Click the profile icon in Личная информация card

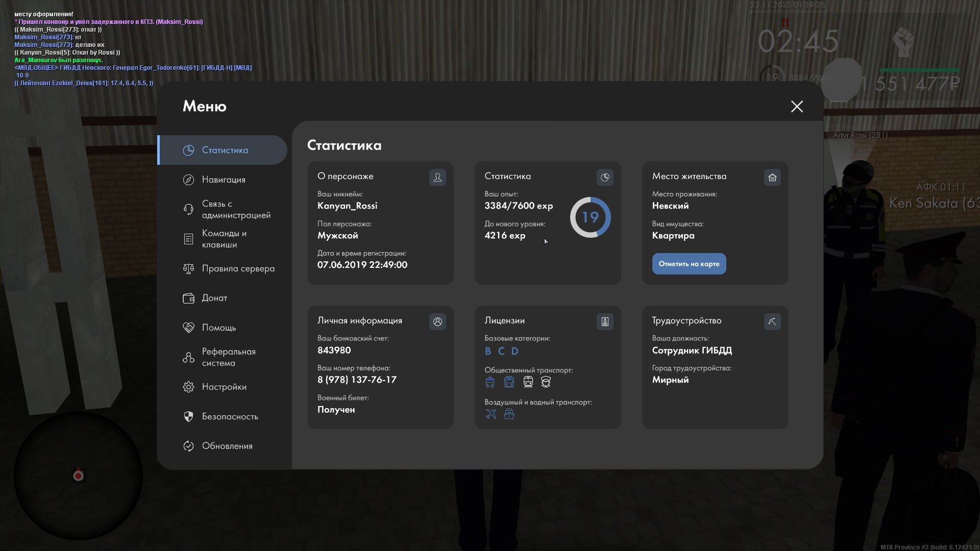click(437, 321)
